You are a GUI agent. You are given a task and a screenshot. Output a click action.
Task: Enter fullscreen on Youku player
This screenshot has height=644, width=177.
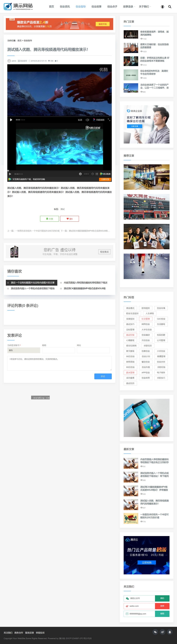click(109, 120)
